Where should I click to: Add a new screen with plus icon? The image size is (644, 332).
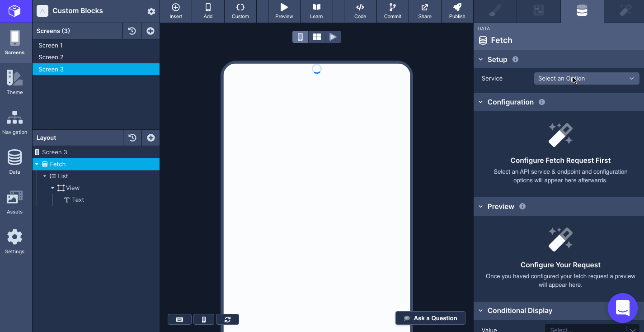[150, 31]
